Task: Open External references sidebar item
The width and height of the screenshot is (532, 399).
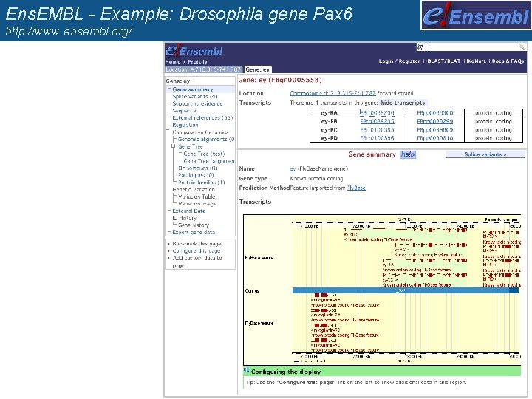Action: coord(202,117)
